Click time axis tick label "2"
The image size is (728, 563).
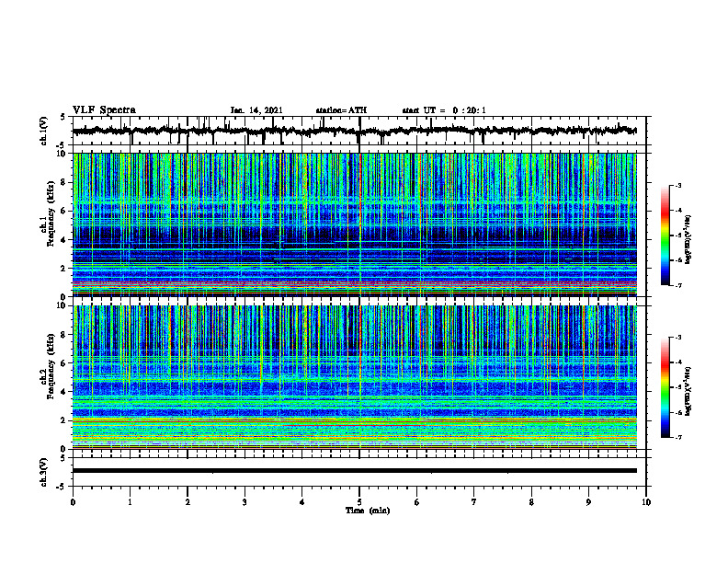tap(188, 502)
